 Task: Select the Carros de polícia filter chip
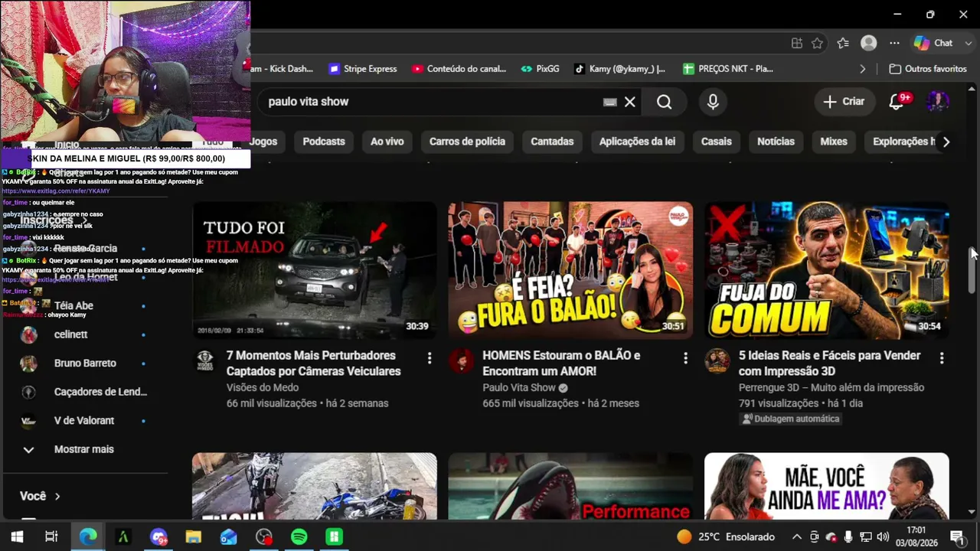467,142
